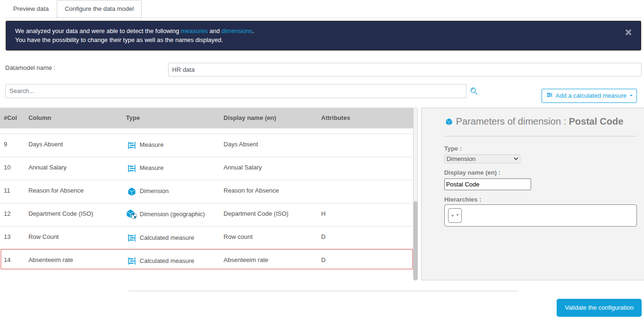This screenshot has height=321, width=644.
Task: Click the Department Code geographic dimension icon
Action: [x=132, y=214]
